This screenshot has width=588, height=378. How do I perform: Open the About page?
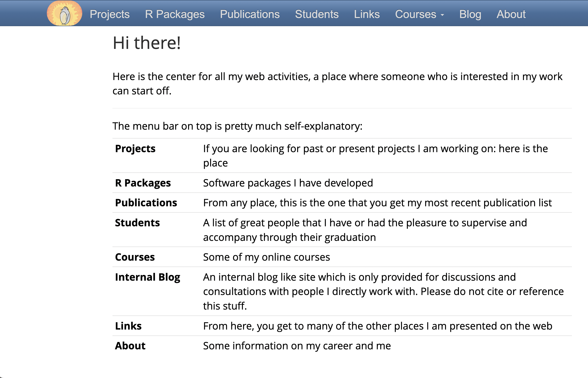pos(511,14)
